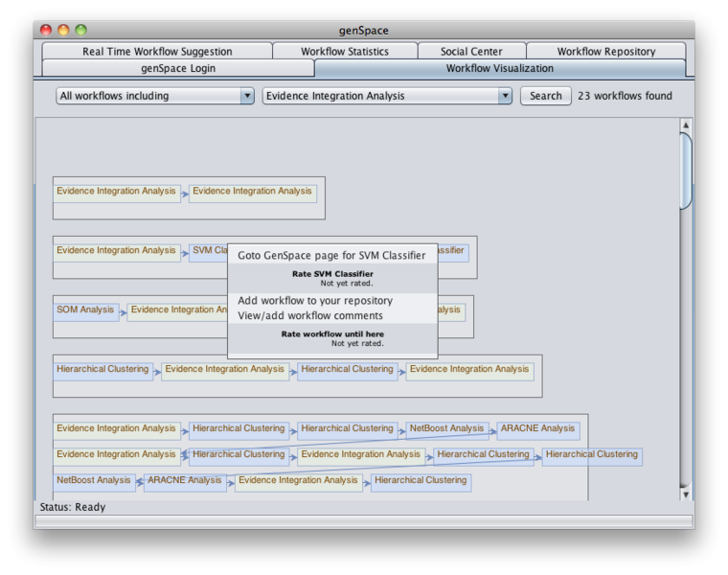Click the first Hierarchical Clustering node in fourth workflow
Viewport: 728px width, 575px height.
pos(102,370)
